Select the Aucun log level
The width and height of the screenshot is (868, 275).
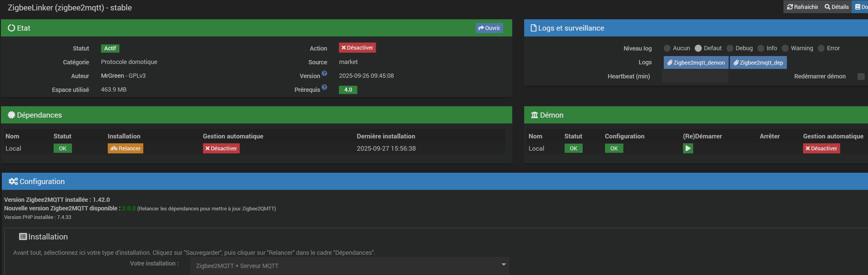(x=667, y=48)
